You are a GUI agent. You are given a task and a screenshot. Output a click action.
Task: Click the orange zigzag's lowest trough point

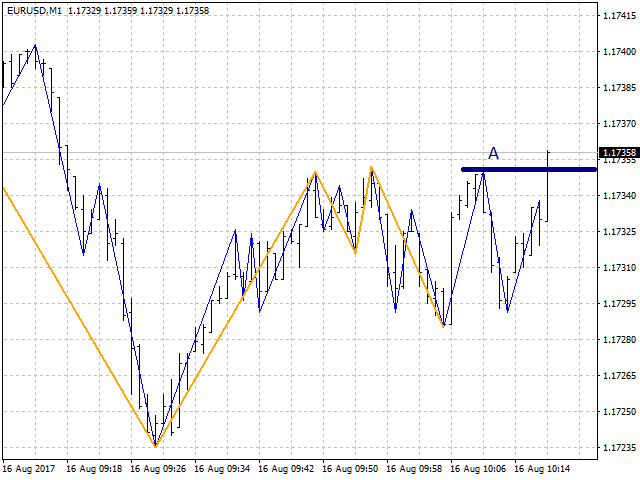click(x=156, y=447)
